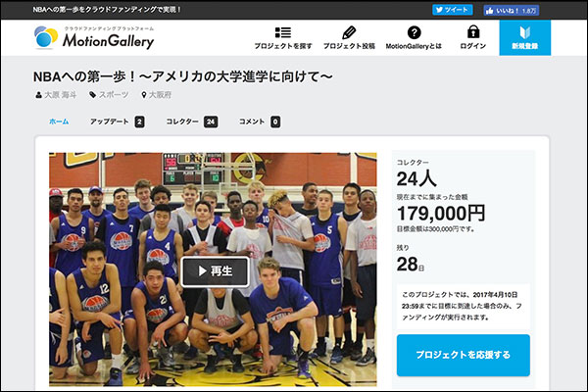Open the プロジェクトを探す list icon

(x=283, y=32)
